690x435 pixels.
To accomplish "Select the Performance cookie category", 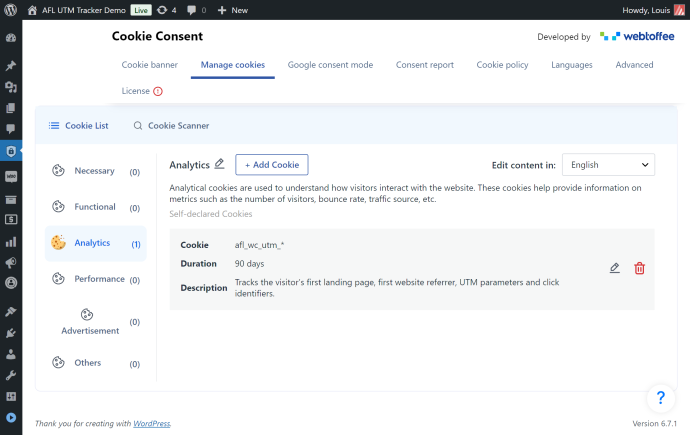I will tap(95, 279).
